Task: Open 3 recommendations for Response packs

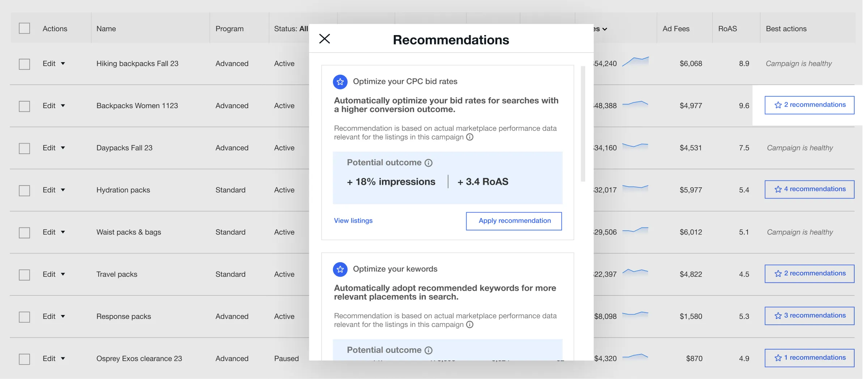Action: (809, 316)
